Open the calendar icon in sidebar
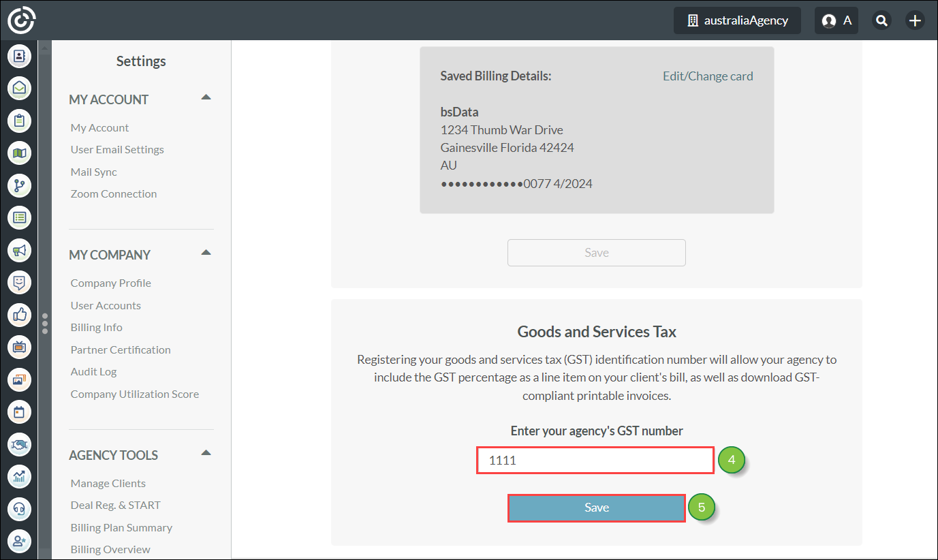938x560 pixels. [20, 411]
